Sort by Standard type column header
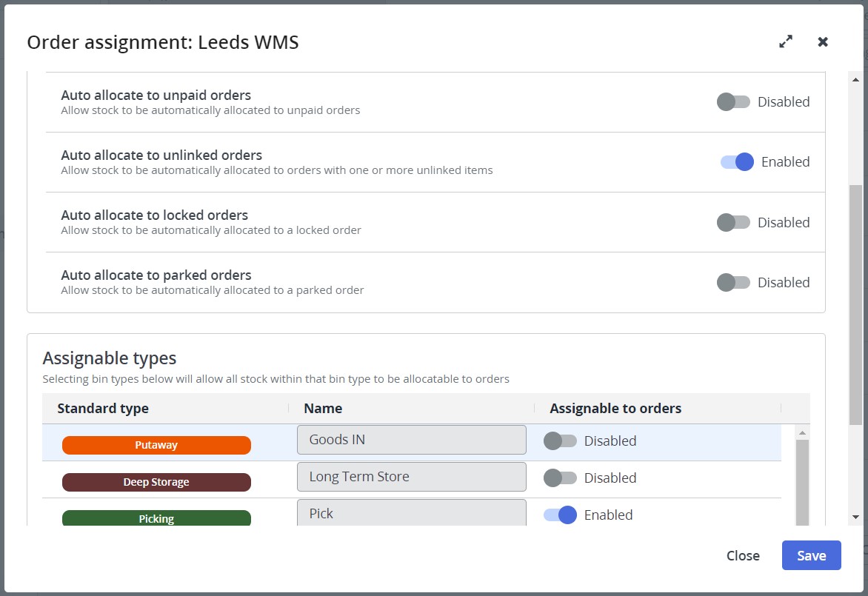 click(x=103, y=409)
